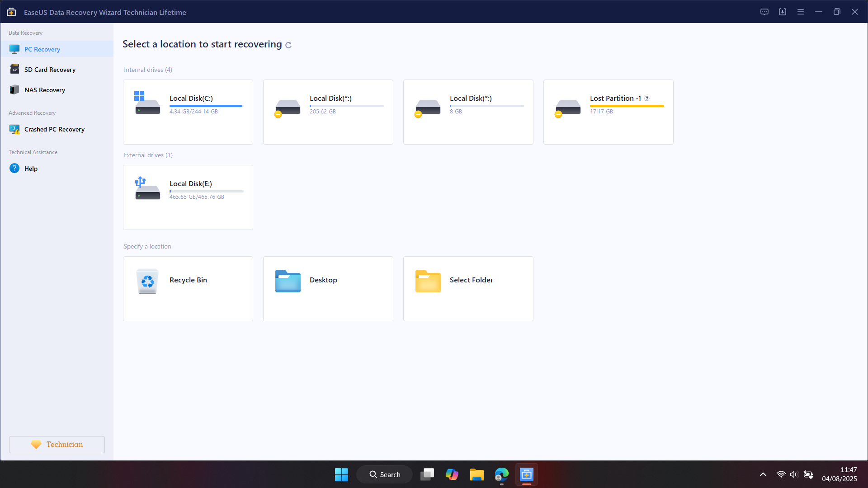Open the feedback chat icon in title bar
The width and height of the screenshot is (868, 488).
point(764,12)
